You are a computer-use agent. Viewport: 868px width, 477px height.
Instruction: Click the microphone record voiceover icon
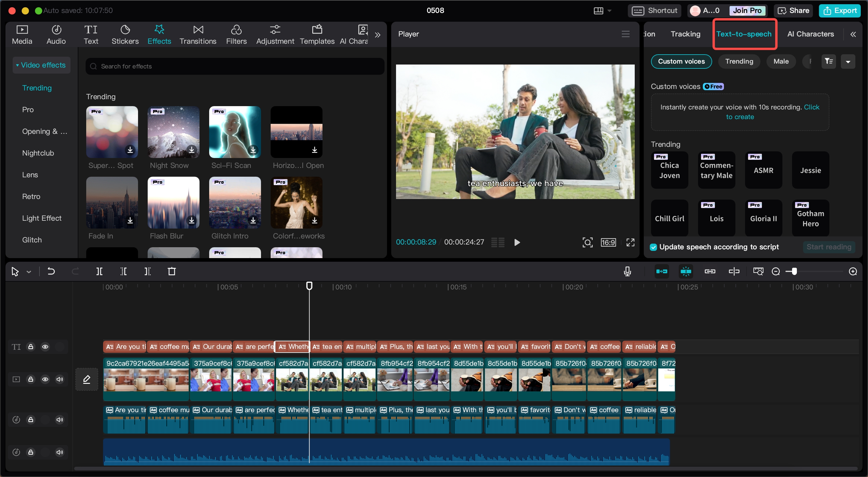click(627, 271)
